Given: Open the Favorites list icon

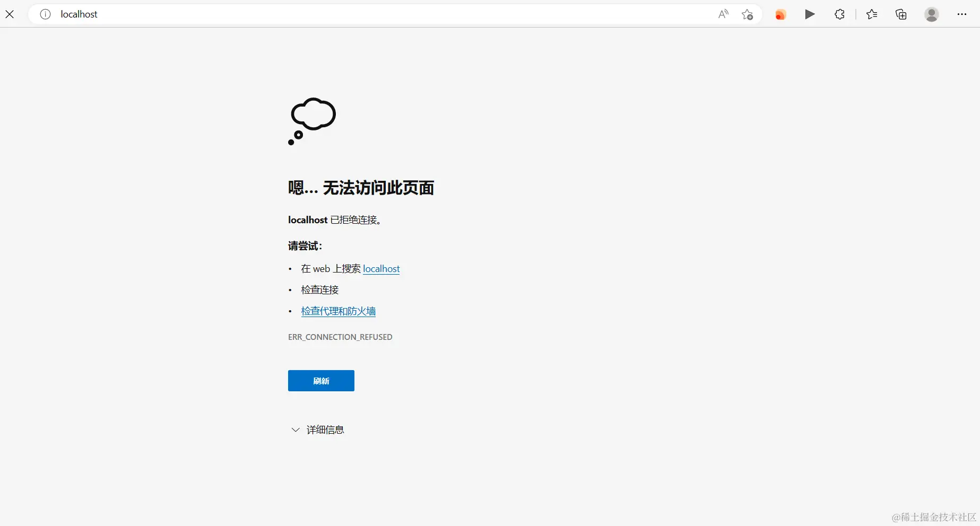Looking at the screenshot, I should tap(872, 14).
